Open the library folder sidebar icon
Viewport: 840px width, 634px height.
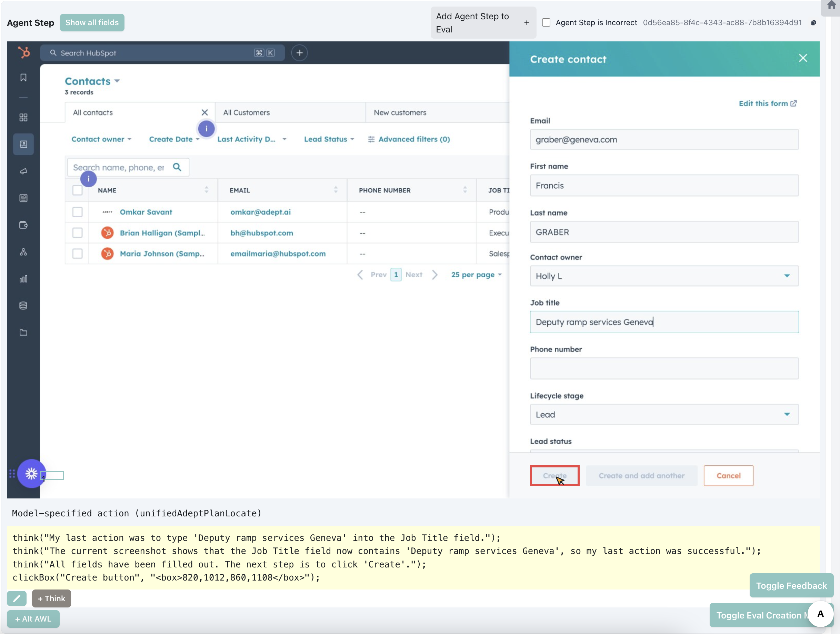[23, 333]
